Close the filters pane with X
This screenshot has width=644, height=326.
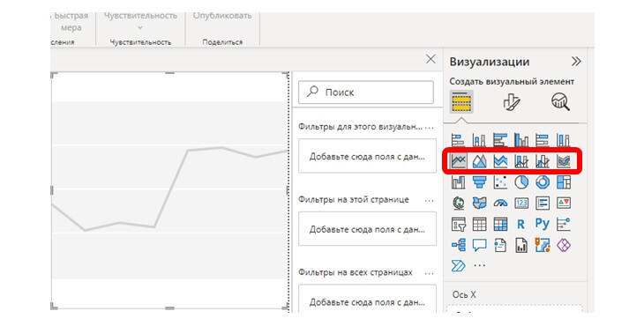[x=431, y=59]
